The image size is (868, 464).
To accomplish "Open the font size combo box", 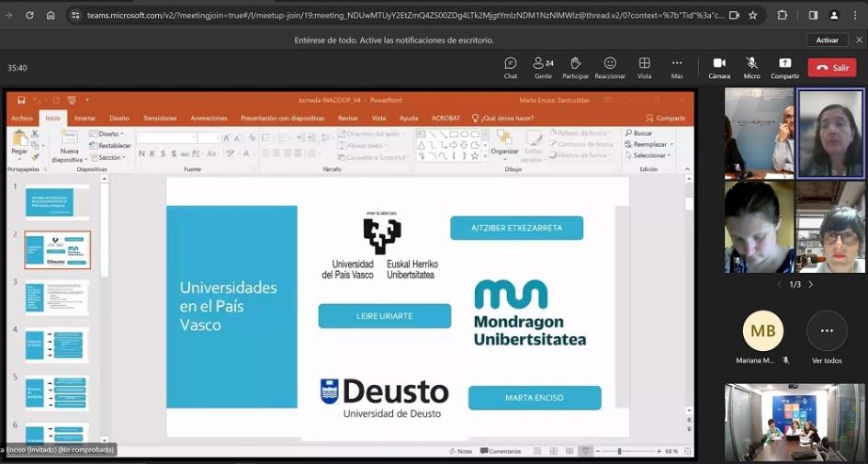I will point(209,138).
